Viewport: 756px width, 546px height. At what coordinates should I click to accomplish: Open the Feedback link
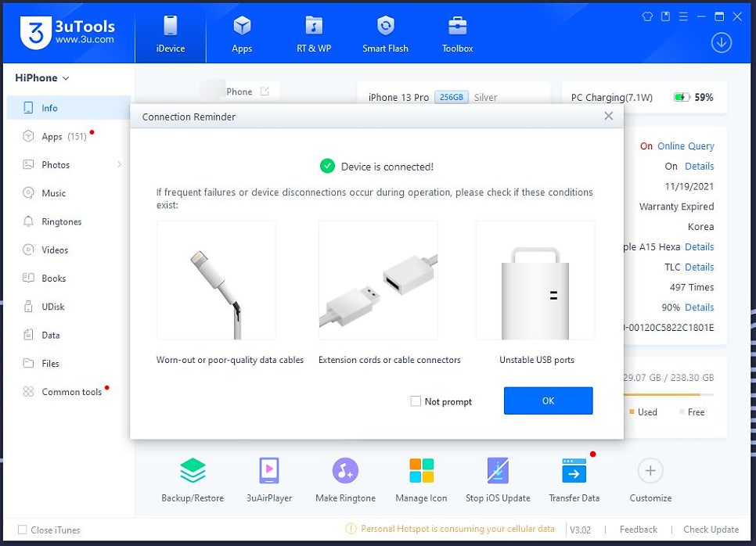[x=639, y=529]
